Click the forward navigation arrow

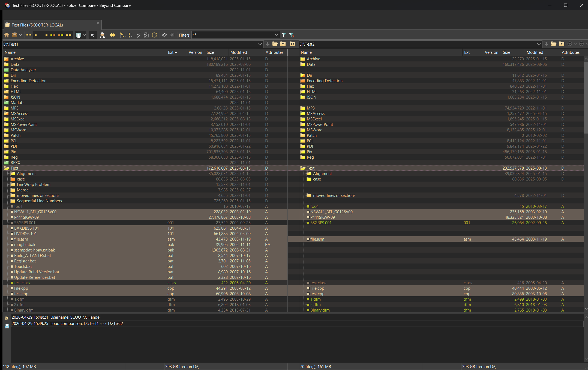(x=581, y=44)
